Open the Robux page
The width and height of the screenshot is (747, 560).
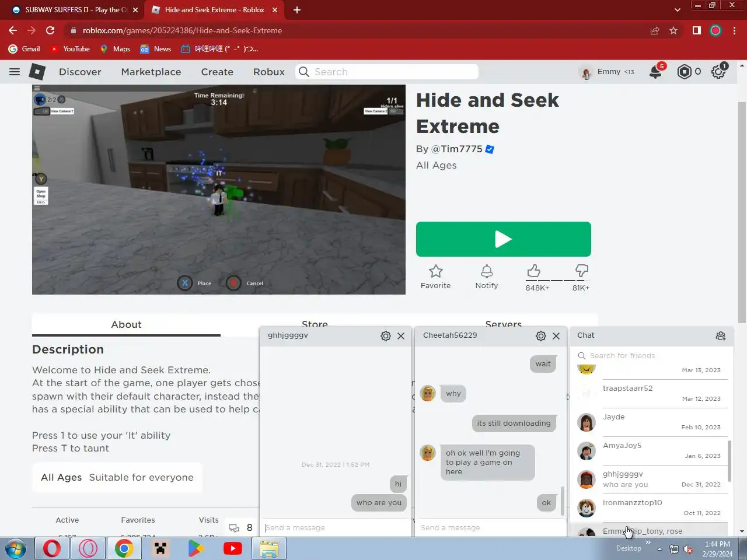click(269, 72)
